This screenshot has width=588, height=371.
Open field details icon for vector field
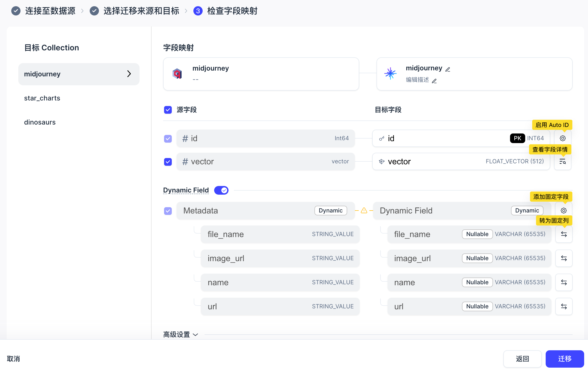click(562, 161)
